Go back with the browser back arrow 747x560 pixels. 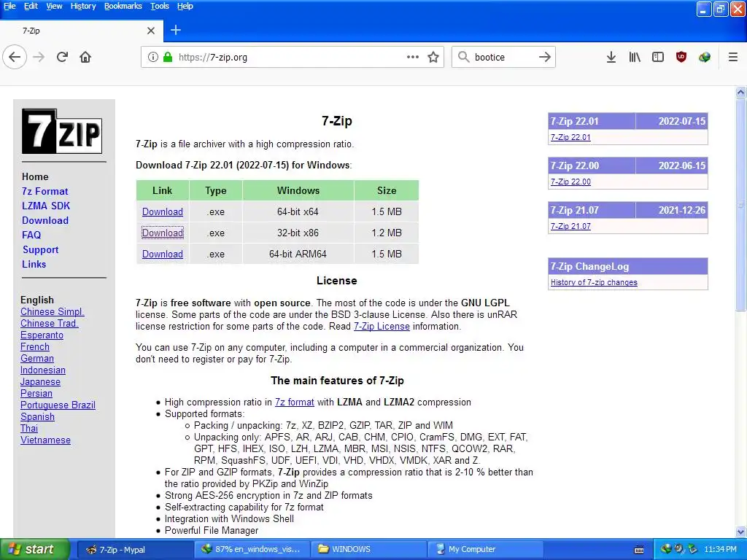[x=15, y=57]
